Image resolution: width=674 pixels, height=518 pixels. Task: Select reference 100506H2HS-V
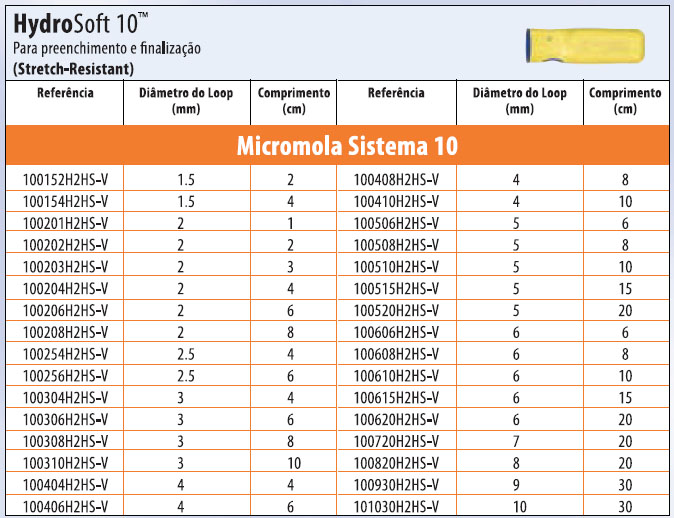(396, 224)
